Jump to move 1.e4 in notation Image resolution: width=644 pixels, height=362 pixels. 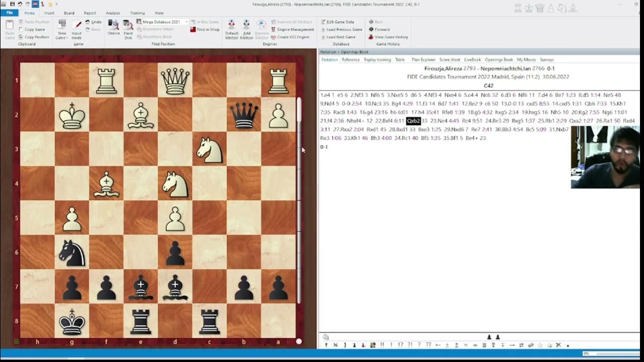point(325,95)
